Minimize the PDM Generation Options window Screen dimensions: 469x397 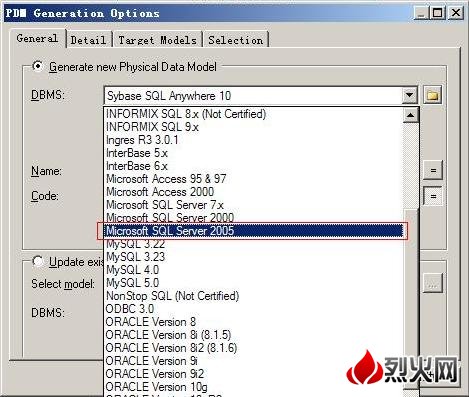[421, 13]
